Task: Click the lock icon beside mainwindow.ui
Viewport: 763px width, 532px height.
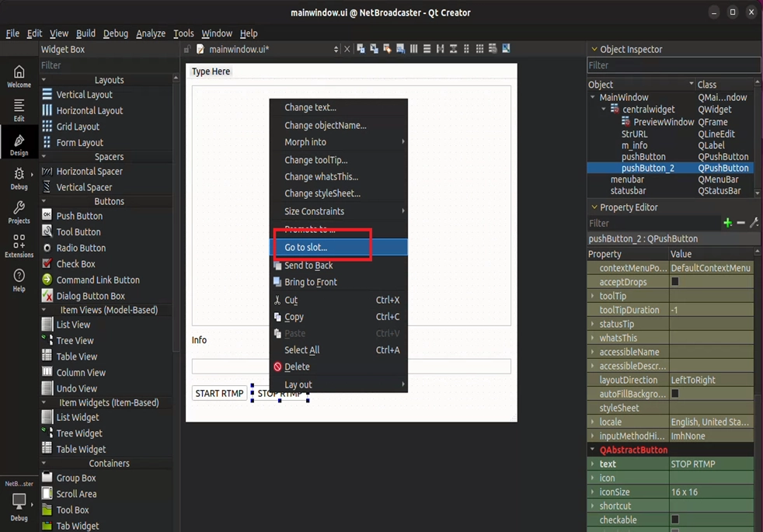Action: coord(187,49)
